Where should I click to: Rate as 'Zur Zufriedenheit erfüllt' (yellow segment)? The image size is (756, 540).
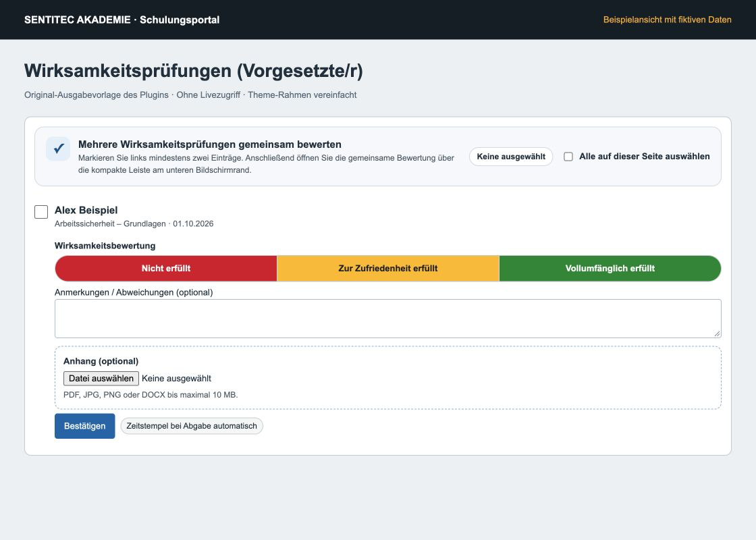(388, 269)
